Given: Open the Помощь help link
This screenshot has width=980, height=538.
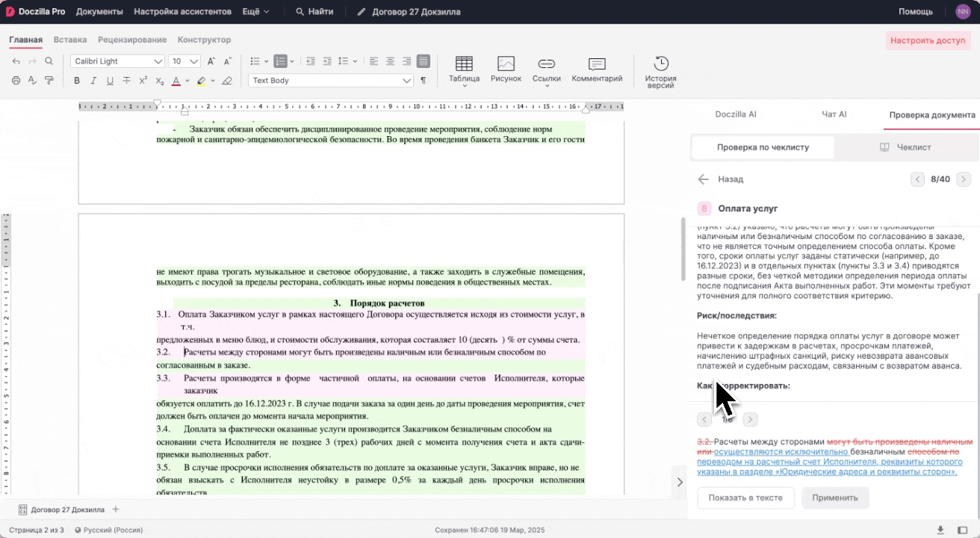Looking at the screenshot, I should (x=915, y=12).
